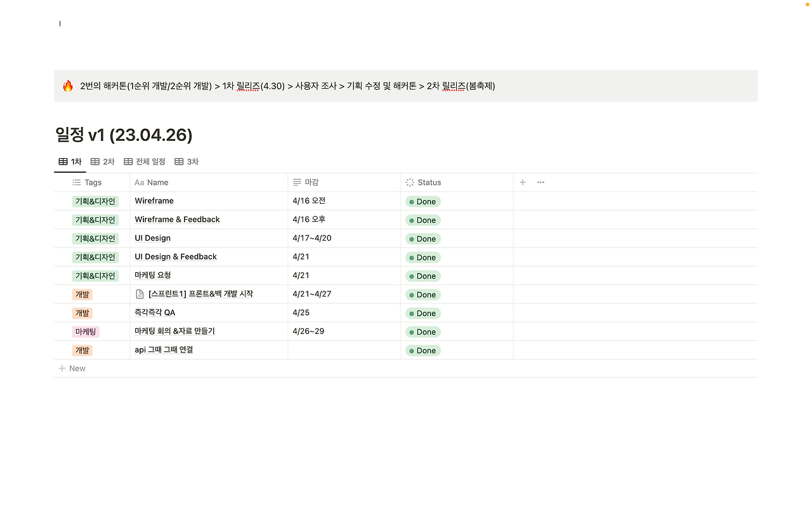Click the 마케팅 pink tag
This screenshot has height=508, width=812.
pos(86,331)
